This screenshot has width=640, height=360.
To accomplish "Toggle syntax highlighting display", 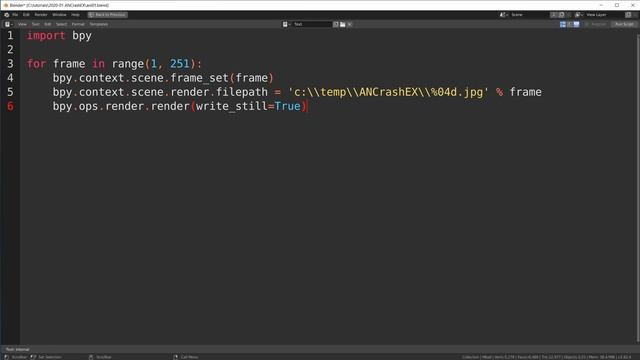I will 576,24.
